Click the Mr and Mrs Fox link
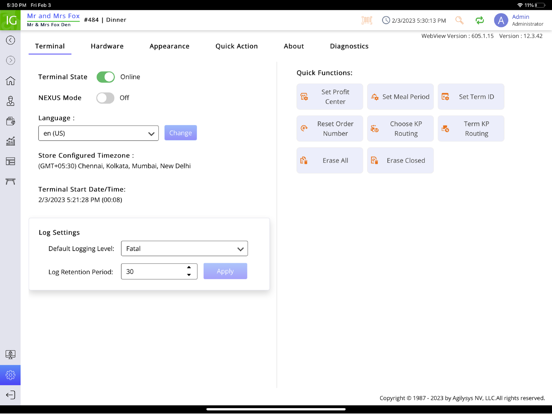Viewport: 552px width, 414px height. tap(53, 16)
